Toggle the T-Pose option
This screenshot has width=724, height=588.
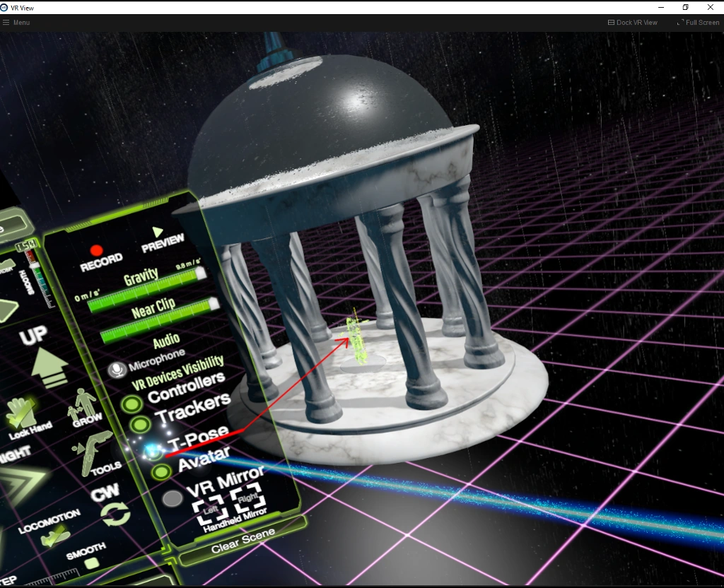[153, 452]
